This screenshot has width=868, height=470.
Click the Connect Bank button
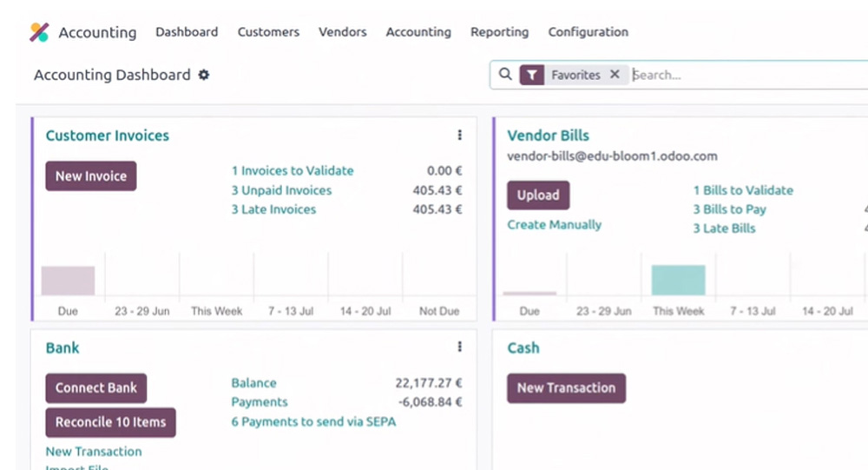point(96,388)
